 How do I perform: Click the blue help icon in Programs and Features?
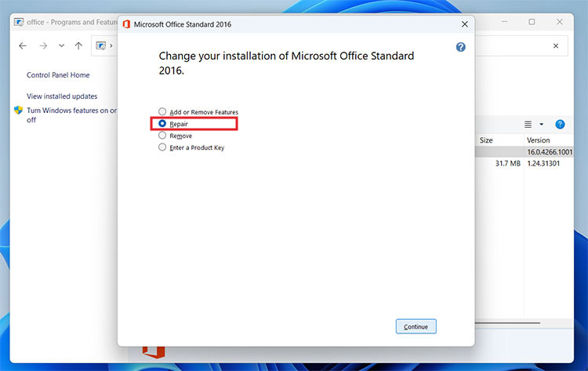pyautogui.click(x=560, y=124)
